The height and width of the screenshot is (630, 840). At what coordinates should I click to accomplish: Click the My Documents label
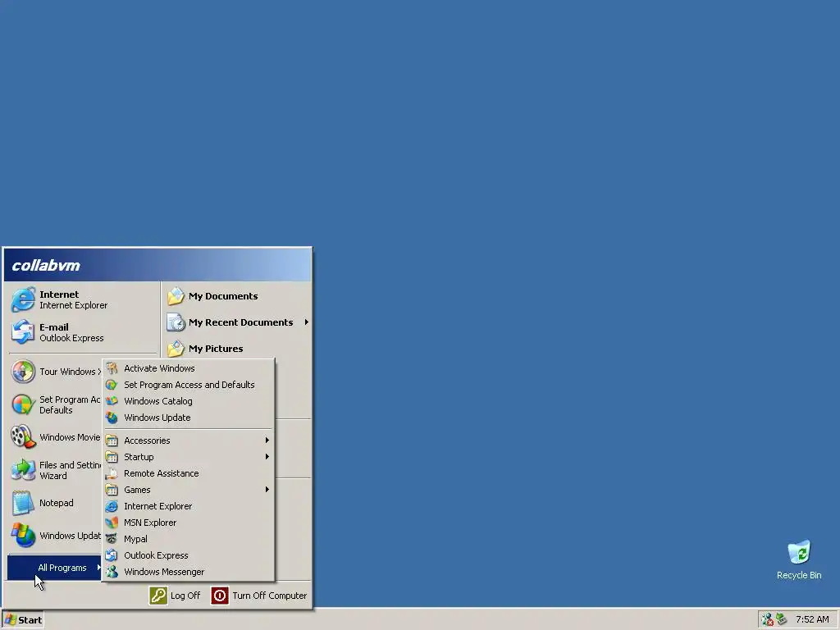click(x=223, y=296)
